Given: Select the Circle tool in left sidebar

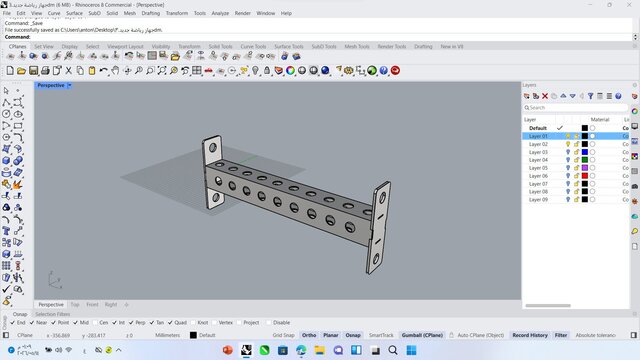Looking at the screenshot, I should click(6, 114).
